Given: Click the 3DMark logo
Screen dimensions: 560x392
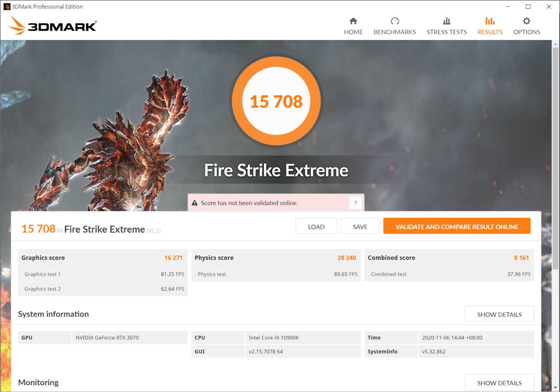Looking at the screenshot, I should tap(52, 26).
